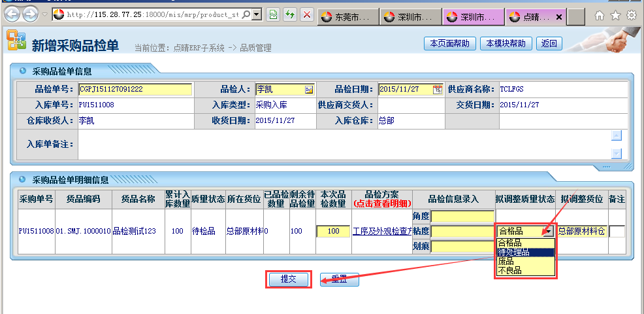
Task: Open the browser Home icon
Action: (x=600, y=15)
